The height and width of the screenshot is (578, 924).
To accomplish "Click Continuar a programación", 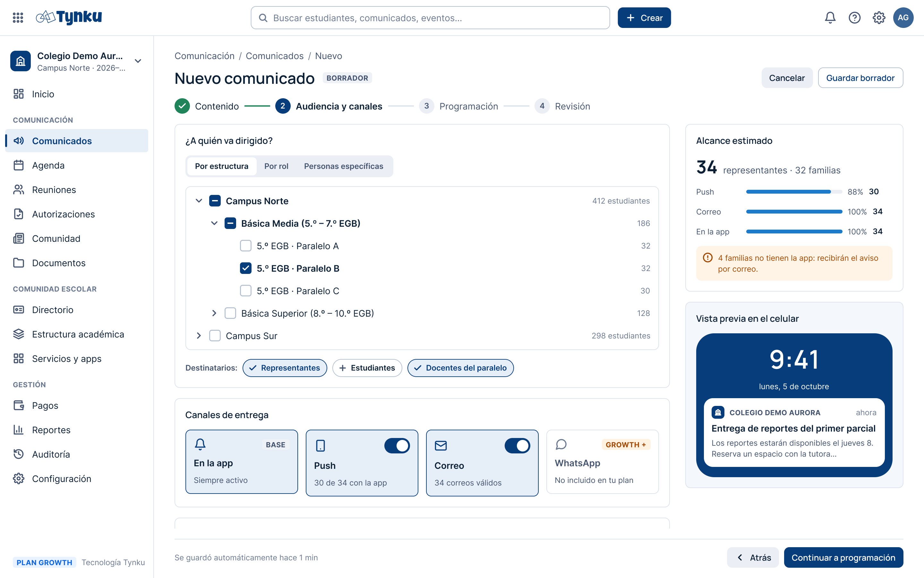I will 843,557.
